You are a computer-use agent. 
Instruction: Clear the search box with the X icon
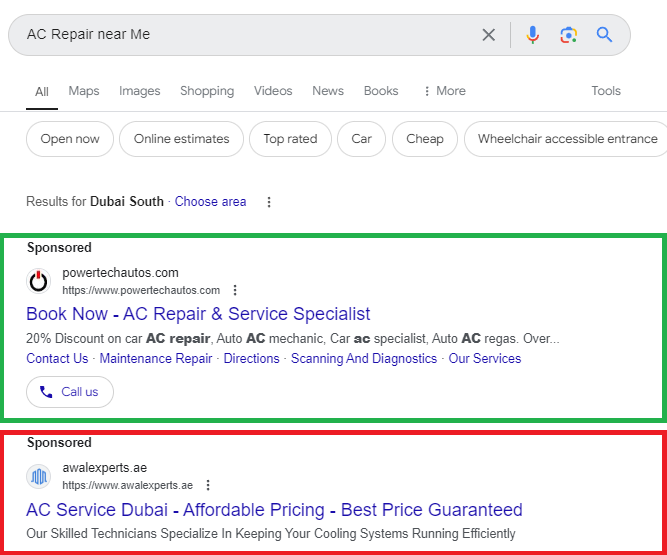tap(489, 34)
